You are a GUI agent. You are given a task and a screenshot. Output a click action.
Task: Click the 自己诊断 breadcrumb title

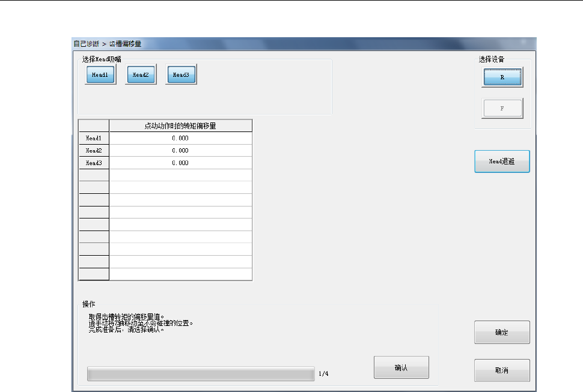point(87,44)
